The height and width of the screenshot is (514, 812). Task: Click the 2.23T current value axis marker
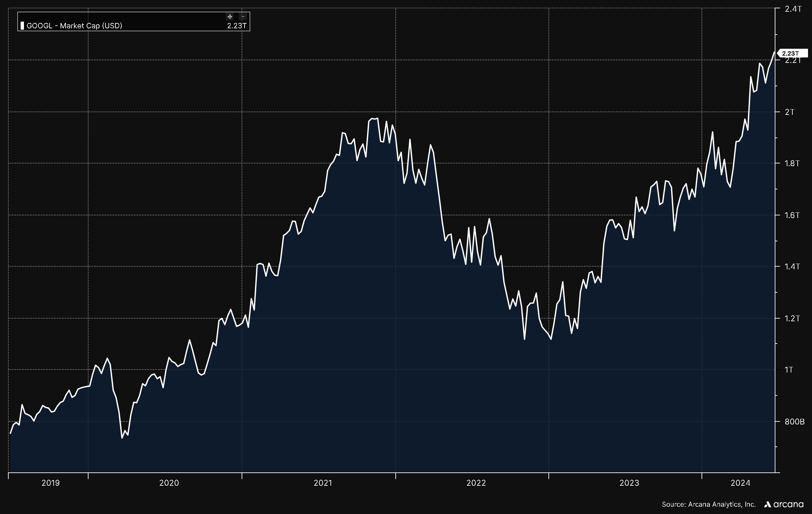click(x=792, y=53)
